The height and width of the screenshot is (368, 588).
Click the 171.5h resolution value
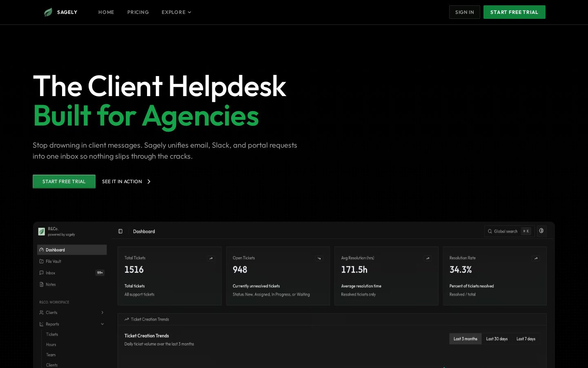pyautogui.click(x=354, y=270)
